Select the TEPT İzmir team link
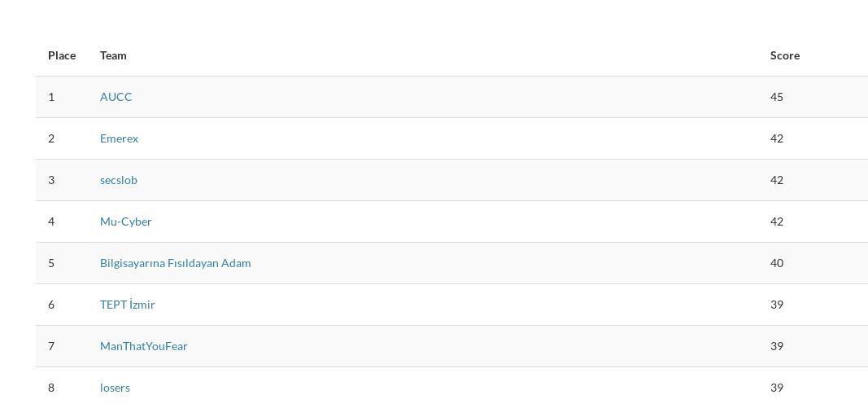The height and width of the screenshot is (408, 868). point(128,305)
